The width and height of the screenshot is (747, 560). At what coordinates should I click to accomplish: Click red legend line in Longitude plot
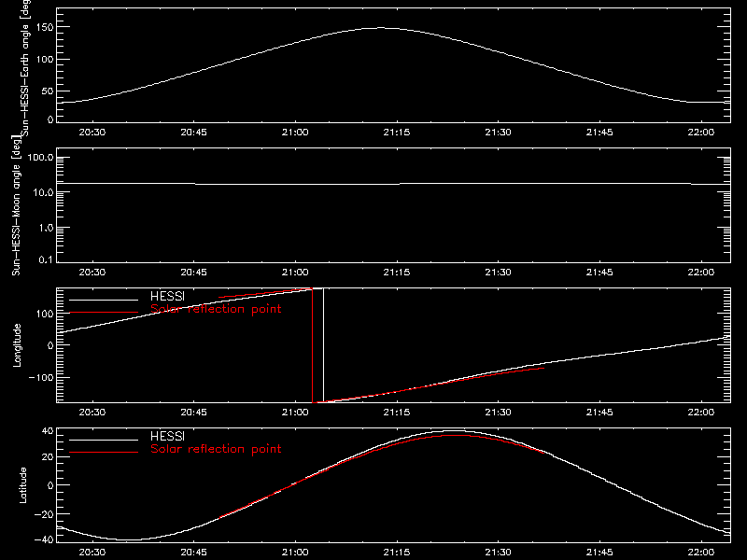pos(104,313)
